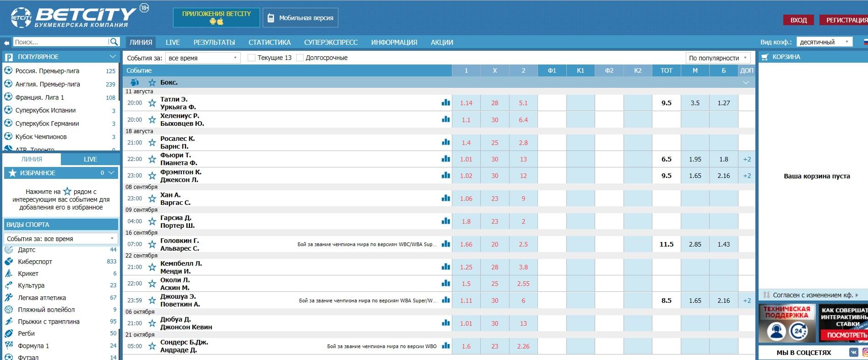868x360 pixels.
Task: Open the События за: все время dropdown
Action: (x=203, y=58)
